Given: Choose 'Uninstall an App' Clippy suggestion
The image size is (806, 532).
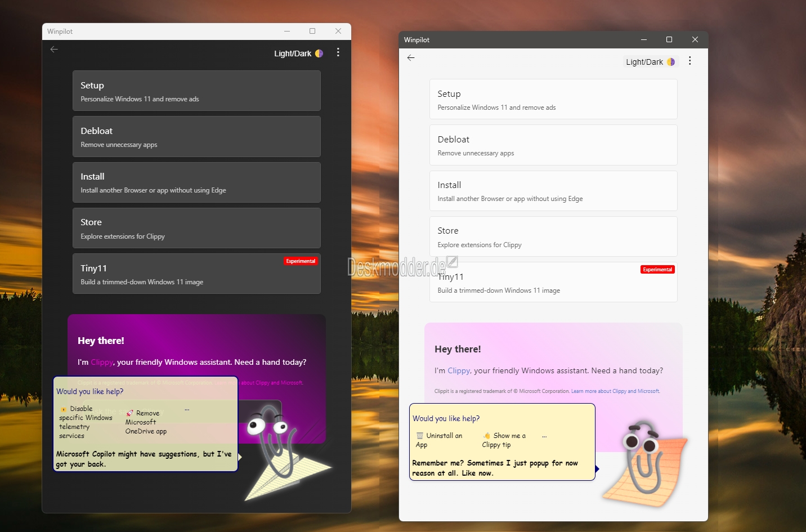Looking at the screenshot, I should tap(439, 440).
